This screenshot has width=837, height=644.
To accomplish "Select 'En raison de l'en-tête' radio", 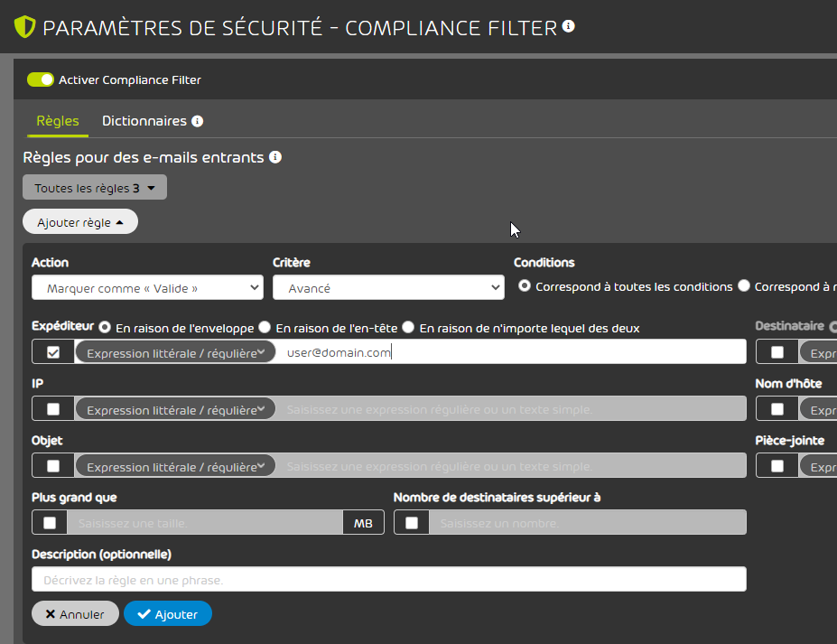I will click(265, 327).
